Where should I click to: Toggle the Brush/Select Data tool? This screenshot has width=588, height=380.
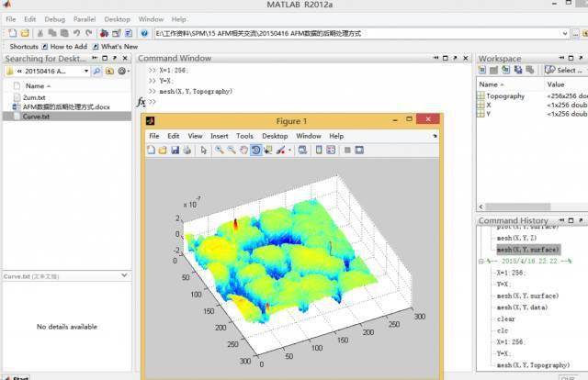tap(279, 150)
